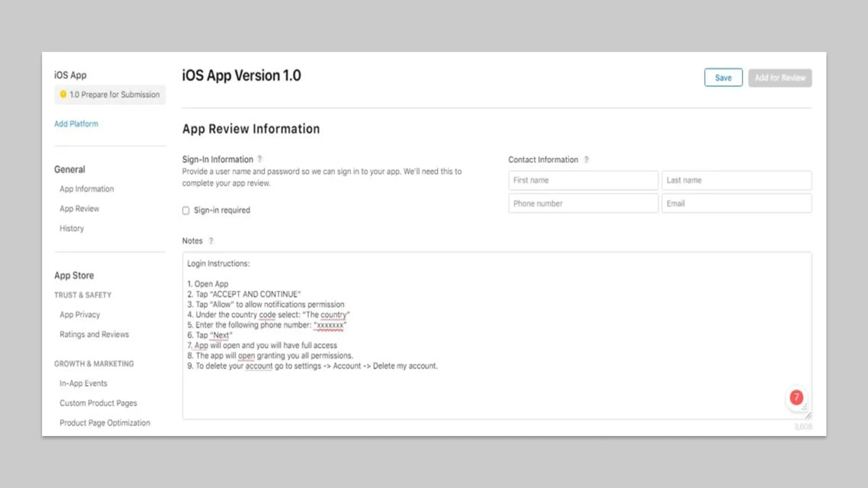Open App Review in the sidebar
Viewport: 868px width, 488px height.
[79, 209]
